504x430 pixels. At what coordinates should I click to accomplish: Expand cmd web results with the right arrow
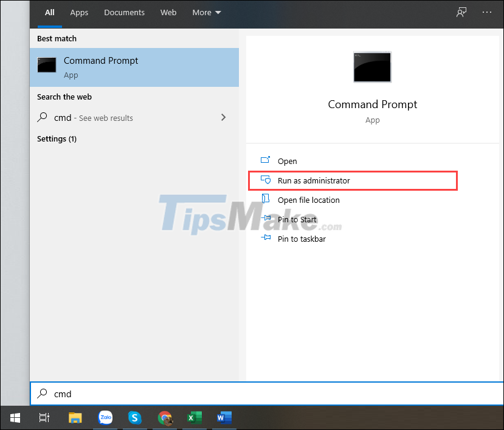(223, 117)
